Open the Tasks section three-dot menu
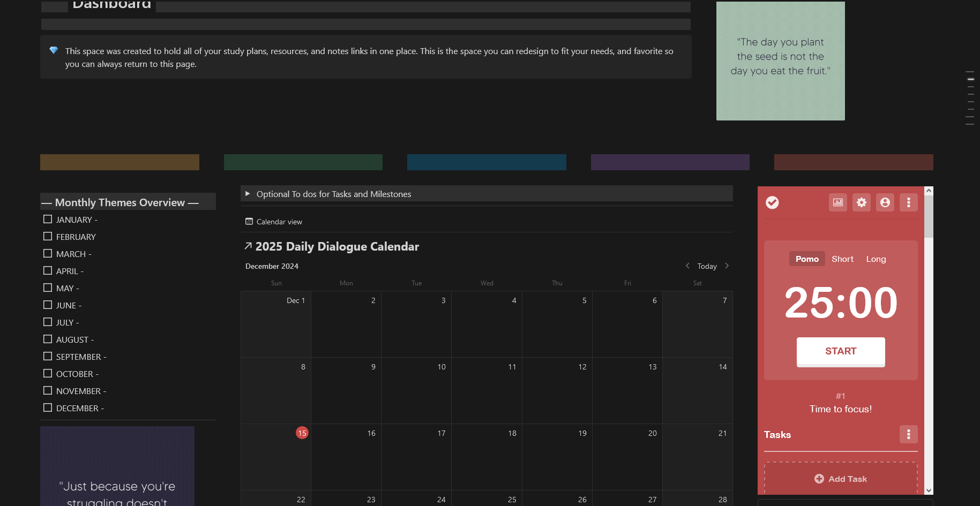 click(908, 434)
